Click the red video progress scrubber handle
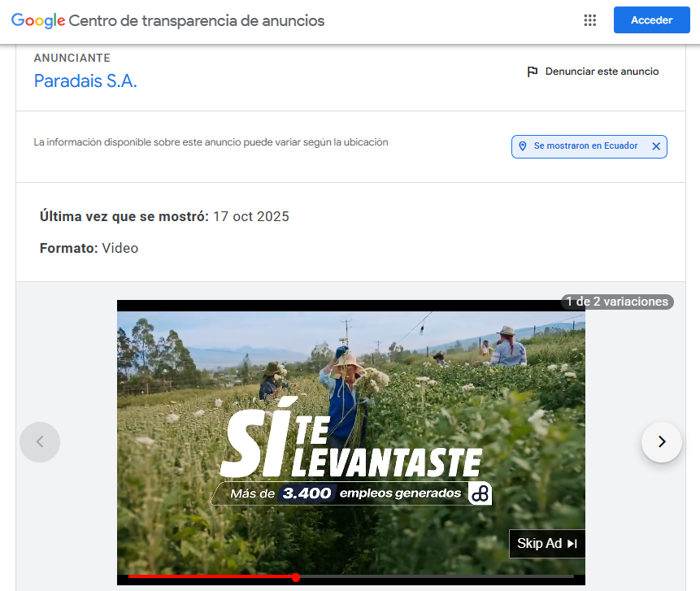 296,577
